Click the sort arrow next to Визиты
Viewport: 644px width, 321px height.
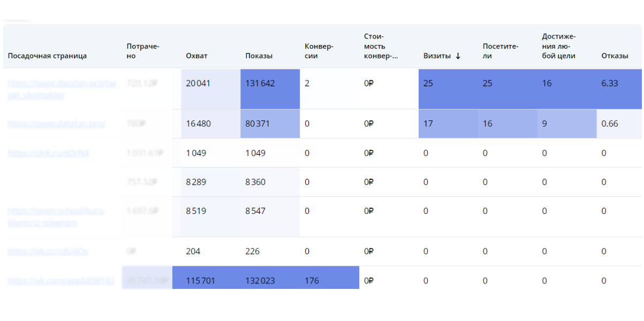pyautogui.click(x=458, y=56)
